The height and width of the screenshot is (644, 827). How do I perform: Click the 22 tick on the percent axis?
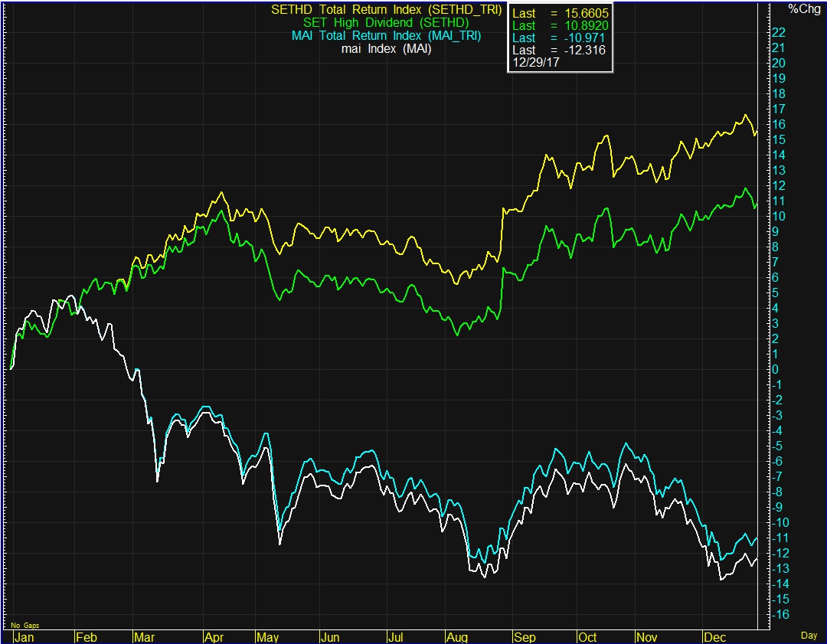click(x=777, y=32)
